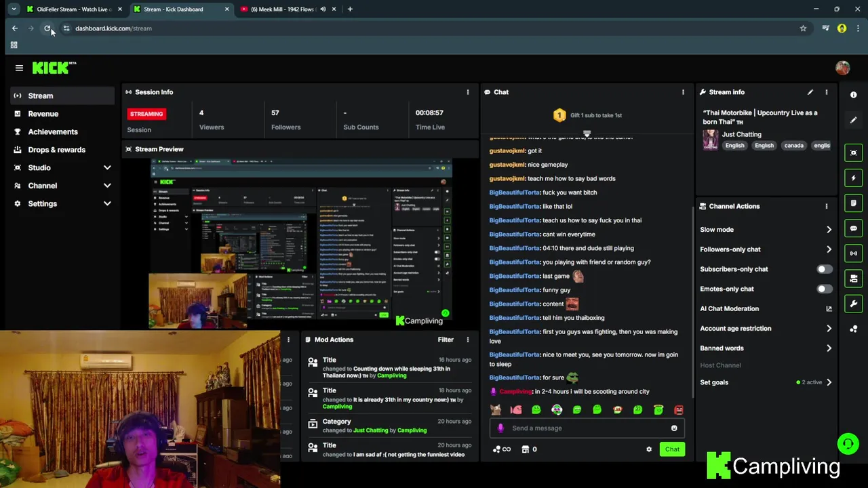Toggle notes widget icon in right sidebar
Screen dimensions: 868x488
point(854,203)
